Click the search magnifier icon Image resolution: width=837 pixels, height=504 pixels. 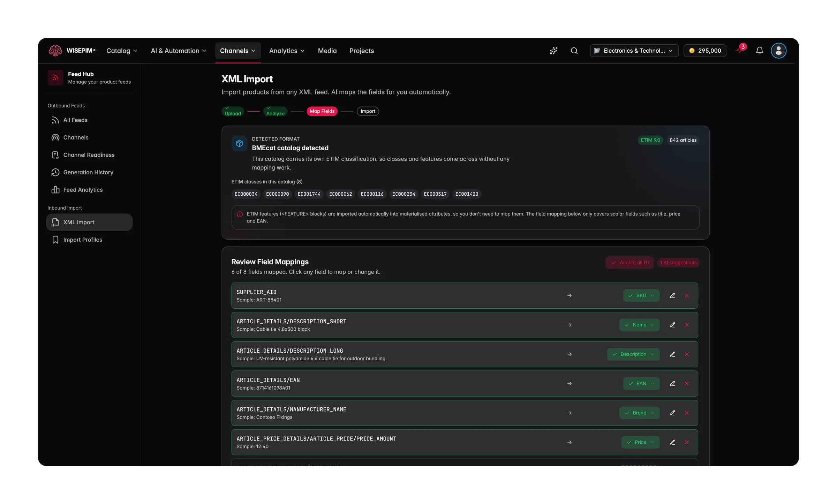pos(574,51)
